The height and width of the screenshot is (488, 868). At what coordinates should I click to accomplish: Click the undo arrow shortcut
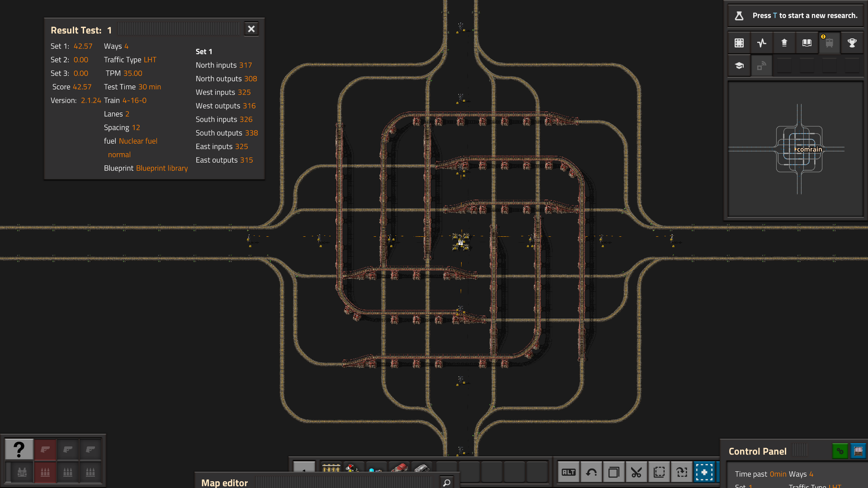(591, 472)
